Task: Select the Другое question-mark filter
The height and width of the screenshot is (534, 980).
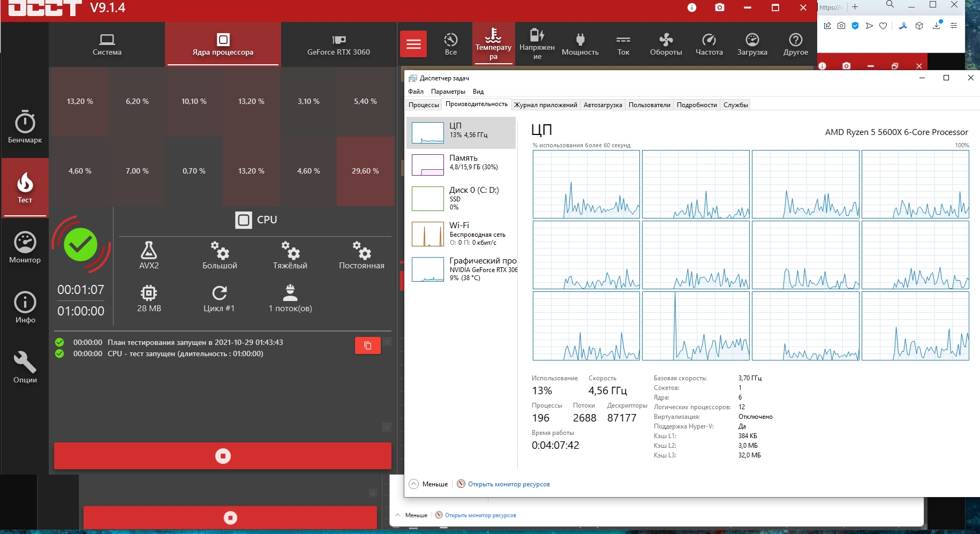Action: coord(796,44)
